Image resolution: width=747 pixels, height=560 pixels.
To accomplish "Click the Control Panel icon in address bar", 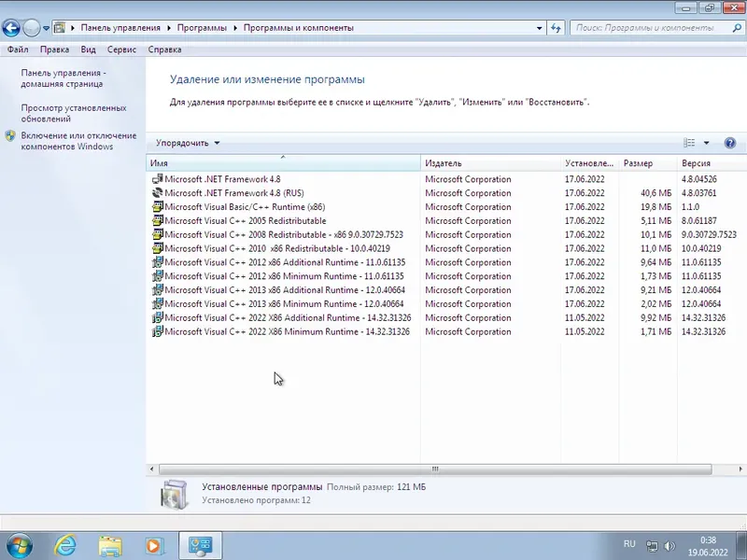I will point(60,28).
